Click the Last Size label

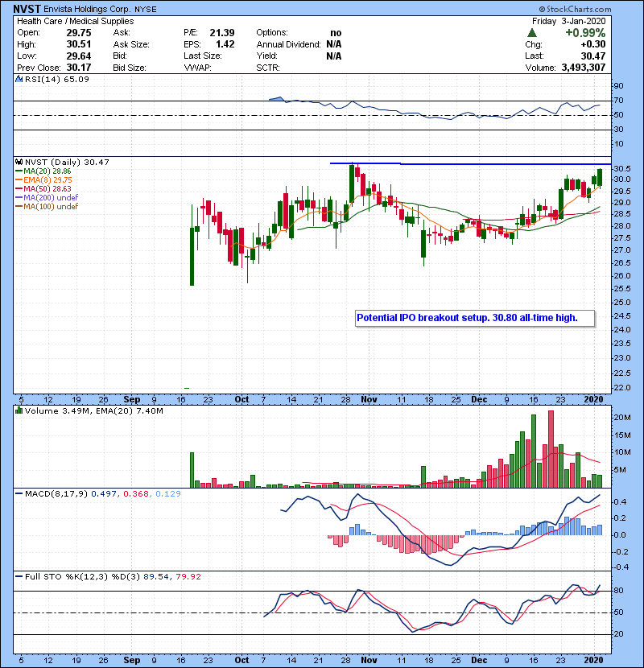click(x=203, y=56)
